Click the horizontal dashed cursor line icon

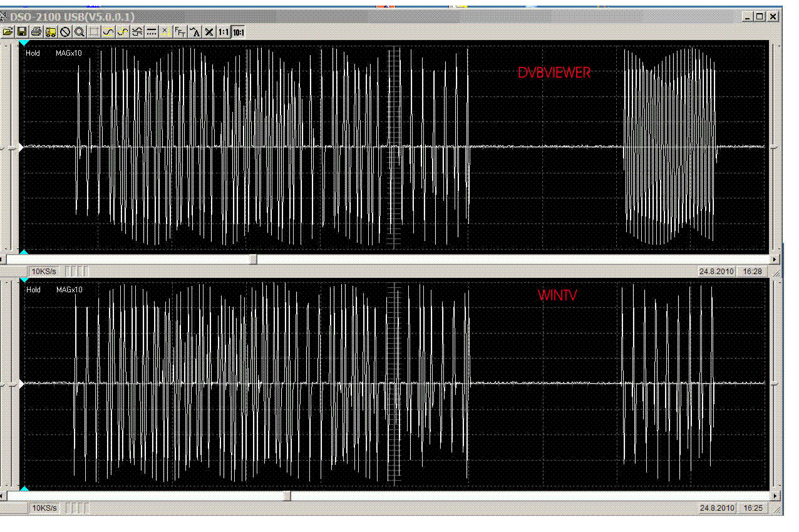tap(151, 32)
